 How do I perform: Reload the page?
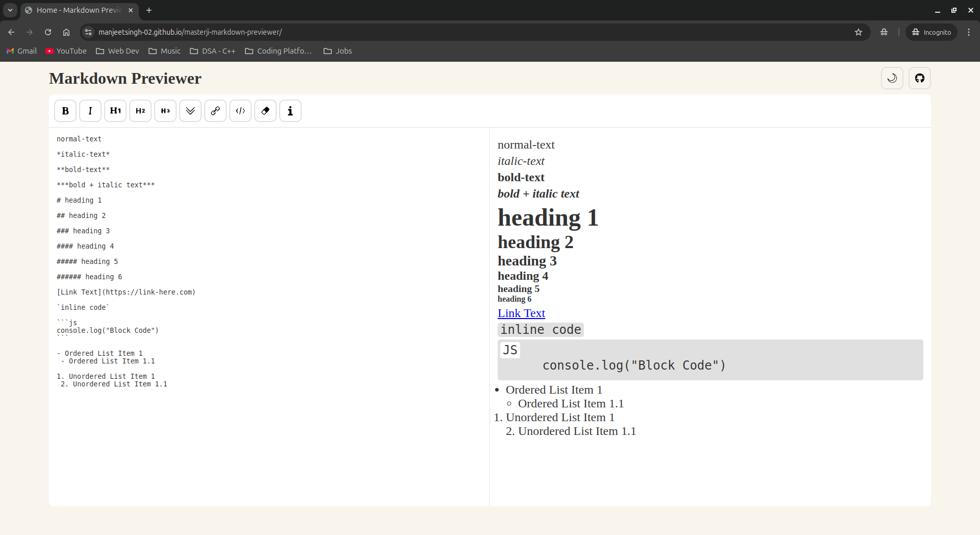(x=48, y=32)
